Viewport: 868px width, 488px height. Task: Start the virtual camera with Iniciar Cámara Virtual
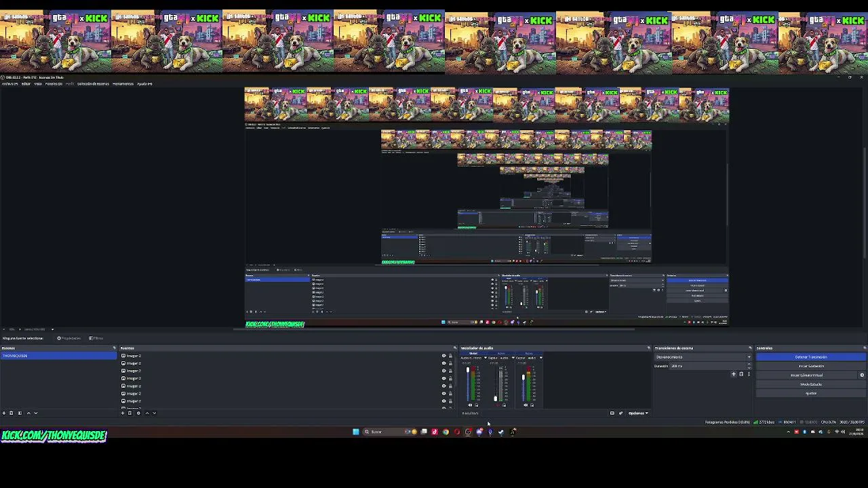point(807,375)
